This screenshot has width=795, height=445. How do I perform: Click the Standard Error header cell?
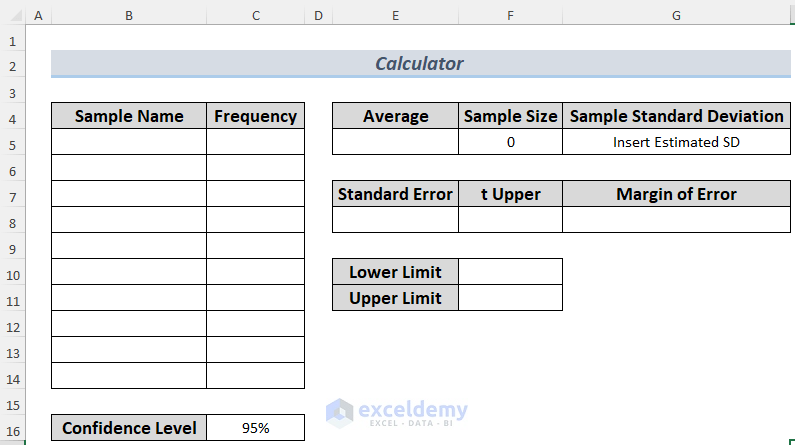point(395,194)
